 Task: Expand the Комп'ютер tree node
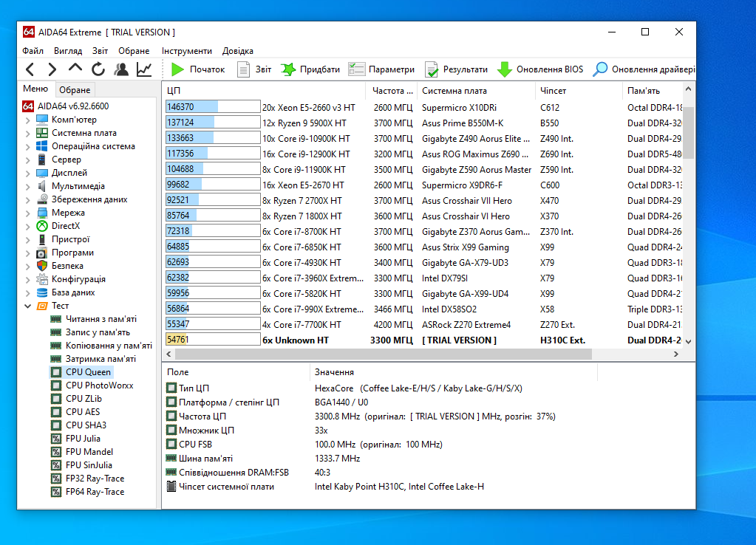27,120
